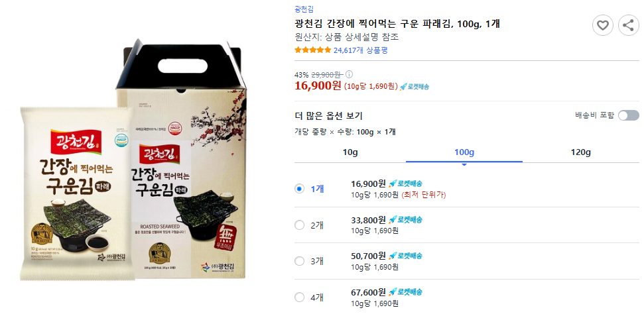Click the Rocket Delivery badge in 3개 row
The width and height of the screenshot is (644, 318).
(x=405, y=256)
